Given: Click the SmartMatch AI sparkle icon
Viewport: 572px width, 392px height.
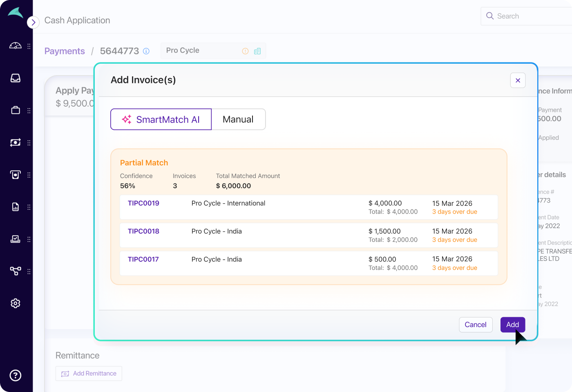Looking at the screenshot, I should pyautogui.click(x=127, y=119).
